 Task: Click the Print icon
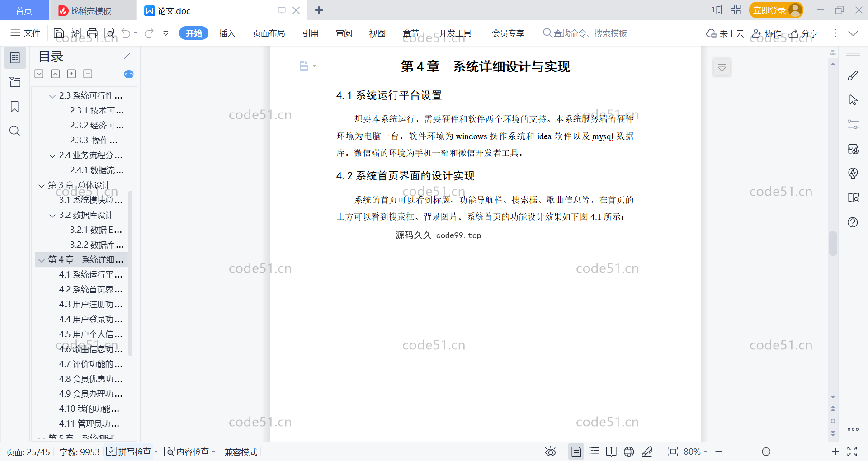pos(93,33)
